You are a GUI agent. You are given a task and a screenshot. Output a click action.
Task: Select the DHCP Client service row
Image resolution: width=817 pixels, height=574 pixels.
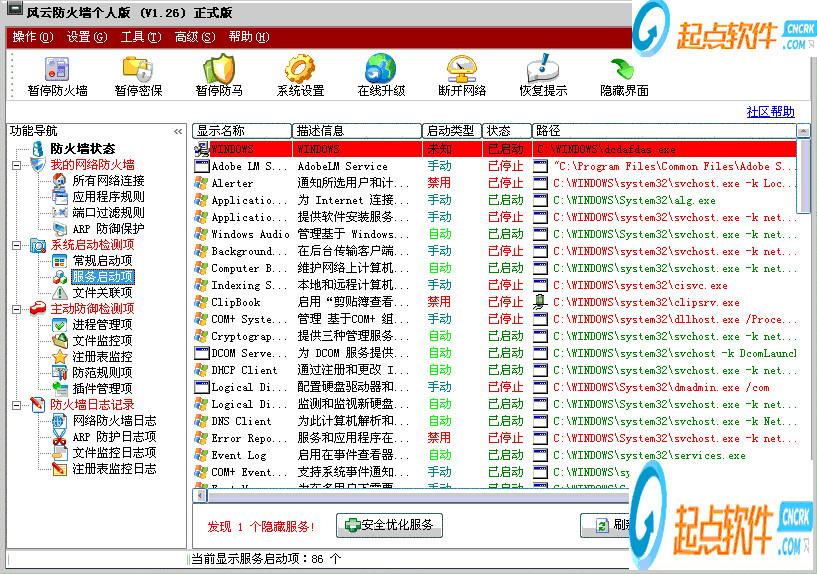[x=494, y=370]
